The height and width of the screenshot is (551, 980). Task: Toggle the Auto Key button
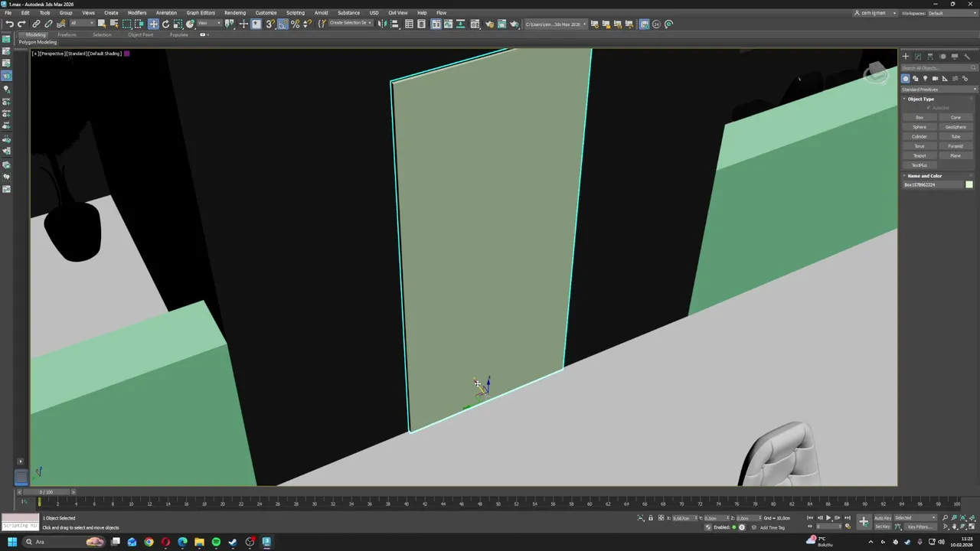(x=883, y=518)
